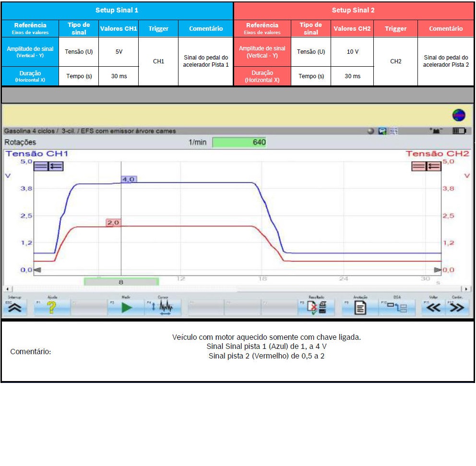
Task: Continue with the double-right arrow button
Action: click(457, 308)
